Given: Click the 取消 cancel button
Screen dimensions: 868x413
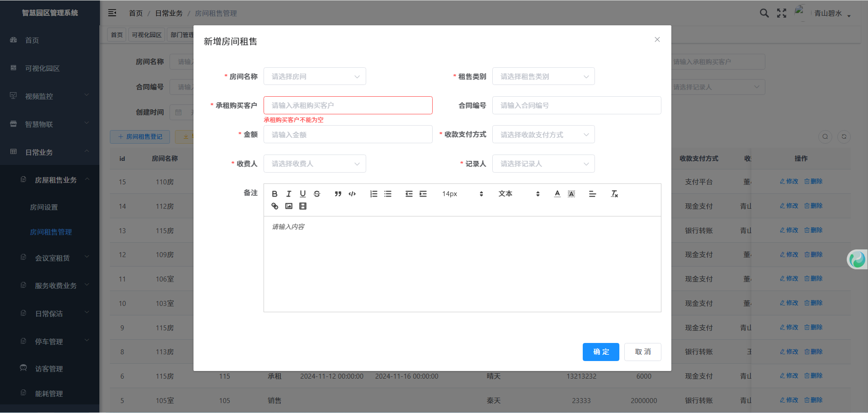Looking at the screenshot, I should [642, 352].
